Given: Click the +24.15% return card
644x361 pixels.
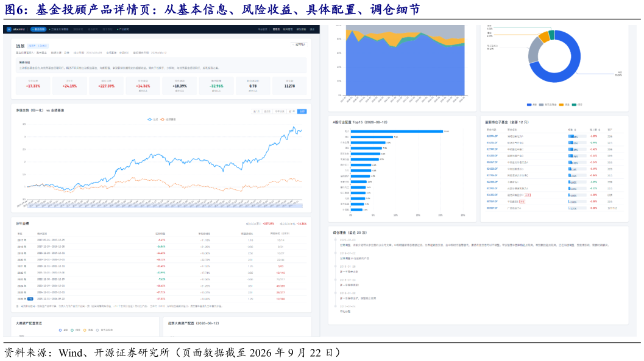Looking at the screenshot, I should (x=70, y=86).
